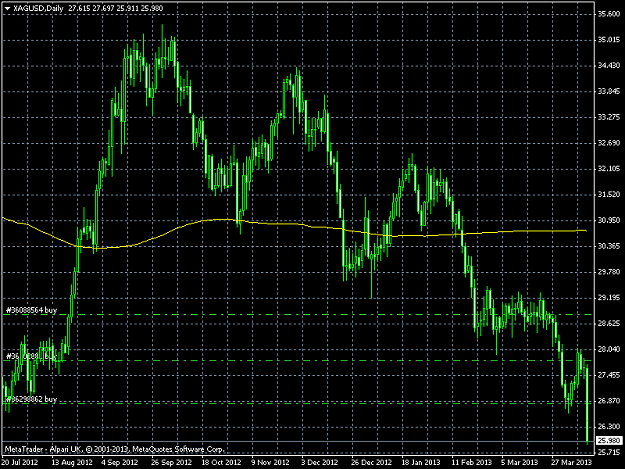Click the 35.600 price axis label
The width and height of the screenshot is (625, 469).
(x=609, y=14)
